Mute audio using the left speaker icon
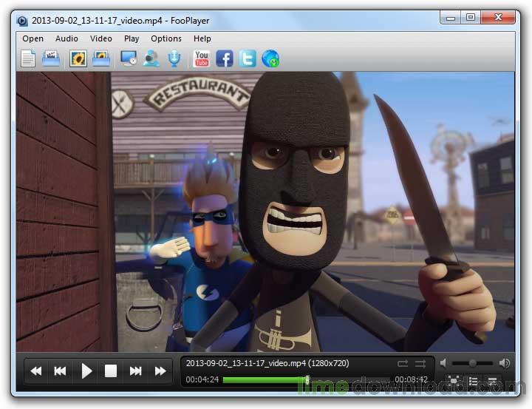 [443, 363]
